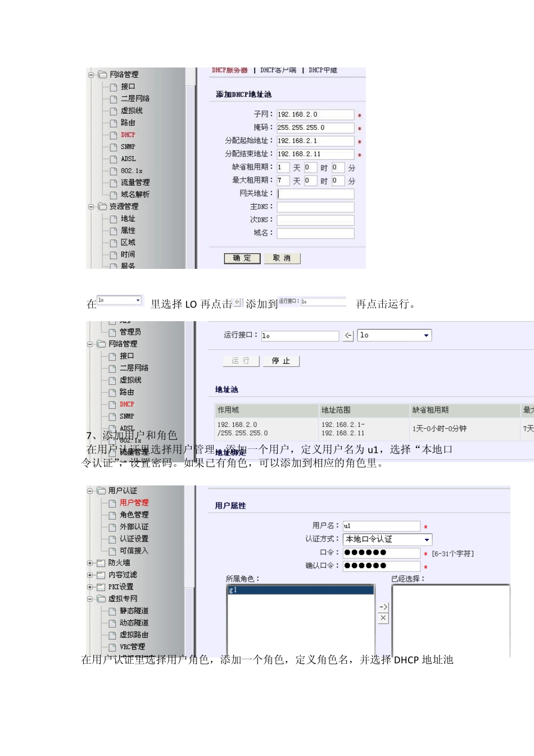
Task: Click the folder icon of 用户认证
Action: (x=101, y=490)
